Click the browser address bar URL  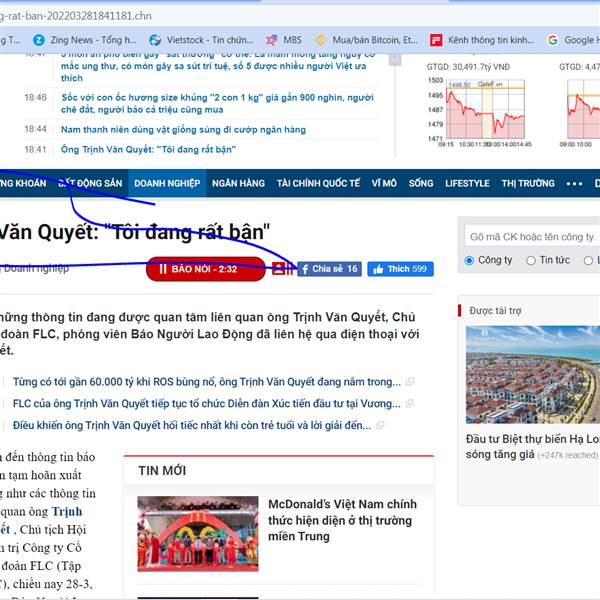(x=76, y=16)
